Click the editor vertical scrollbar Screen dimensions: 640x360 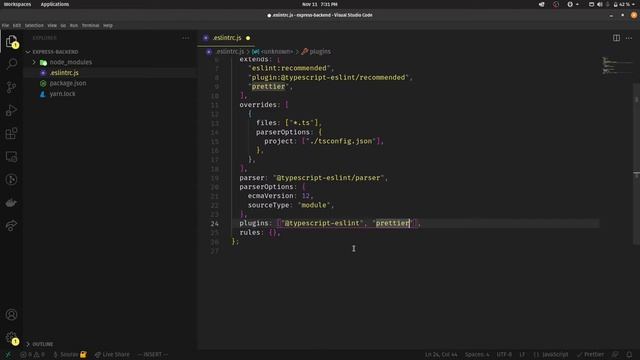636,163
